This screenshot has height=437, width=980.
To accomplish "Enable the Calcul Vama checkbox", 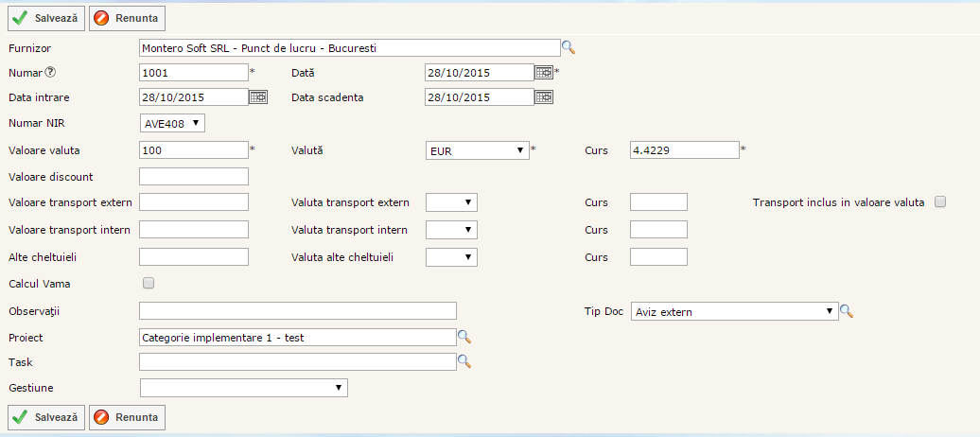I will (148, 283).
